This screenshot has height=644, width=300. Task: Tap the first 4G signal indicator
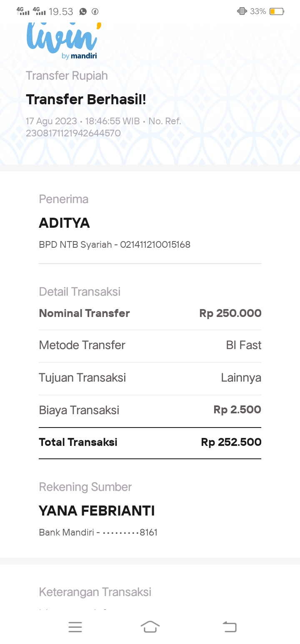(x=23, y=11)
